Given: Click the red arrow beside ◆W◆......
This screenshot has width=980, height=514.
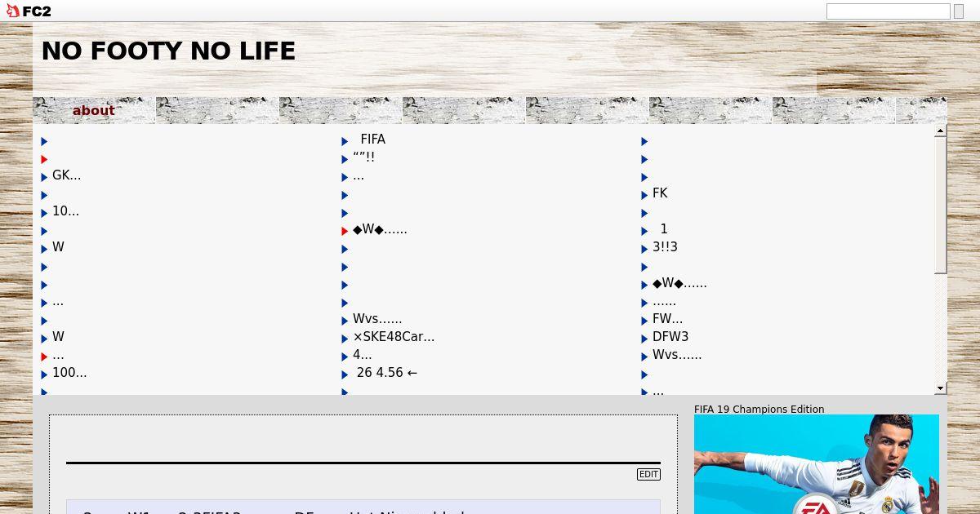Looking at the screenshot, I should (345, 231).
